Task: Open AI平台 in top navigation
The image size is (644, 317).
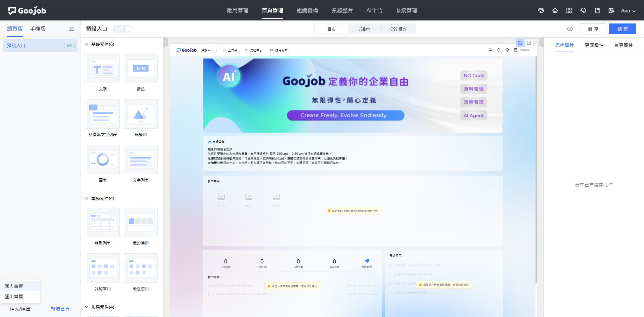Action: (x=374, y=10)
